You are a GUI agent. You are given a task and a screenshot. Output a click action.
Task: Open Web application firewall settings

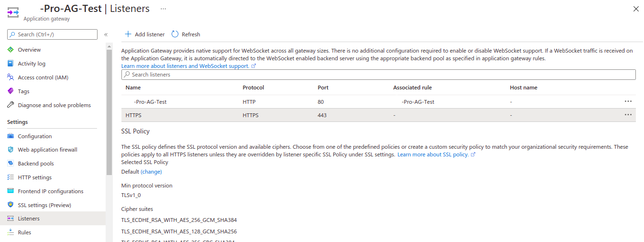click(x=47, y=150)
